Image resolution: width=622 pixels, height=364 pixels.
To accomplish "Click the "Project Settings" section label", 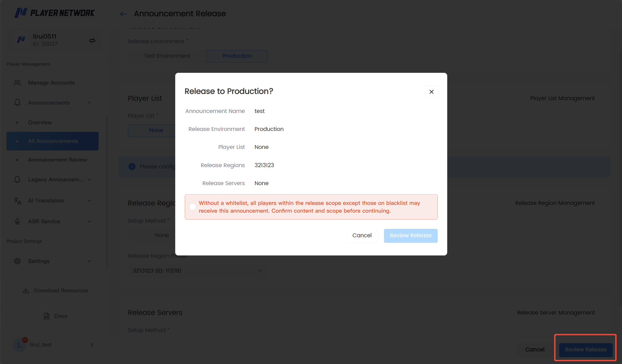I will [24, 241].
